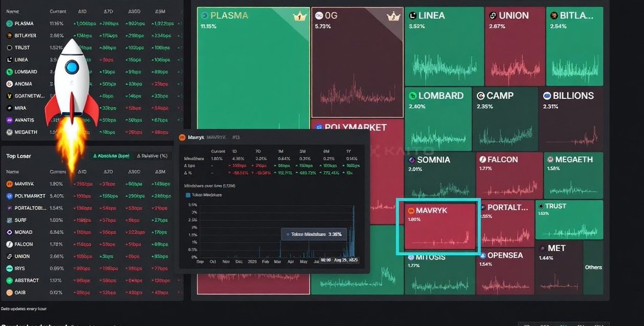
Task: Click the GOATNETW... icon in gainers table
Action: point(9,96)
